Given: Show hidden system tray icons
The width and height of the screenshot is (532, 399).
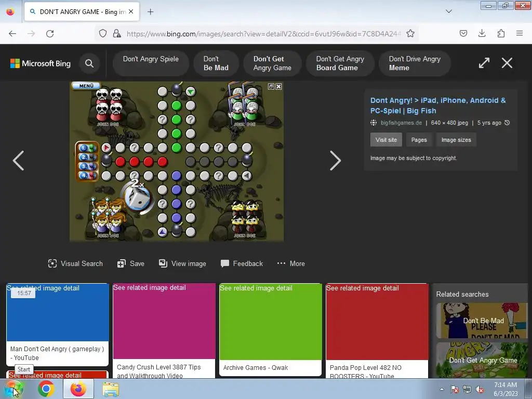Looking at the screenshot, I should coord(442,390).
